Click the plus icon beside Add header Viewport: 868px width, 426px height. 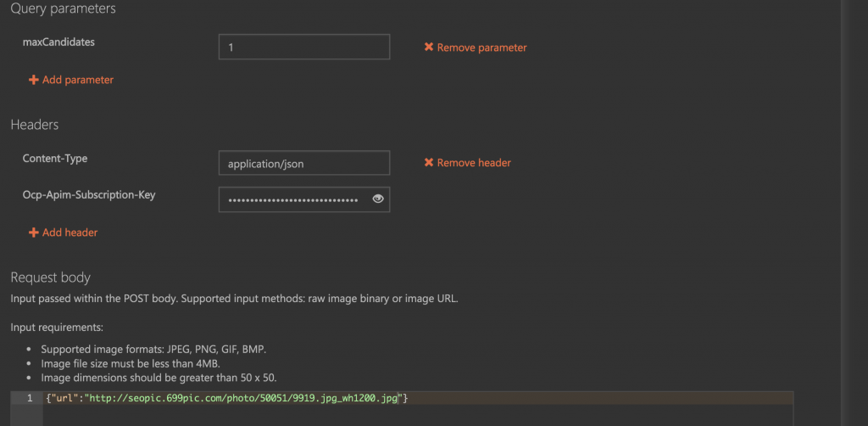pyautogui.click(x=34, y=233)
